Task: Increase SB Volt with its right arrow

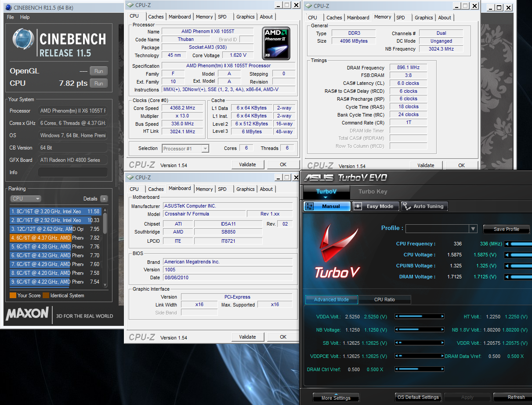Action: (x=442, y=343)
